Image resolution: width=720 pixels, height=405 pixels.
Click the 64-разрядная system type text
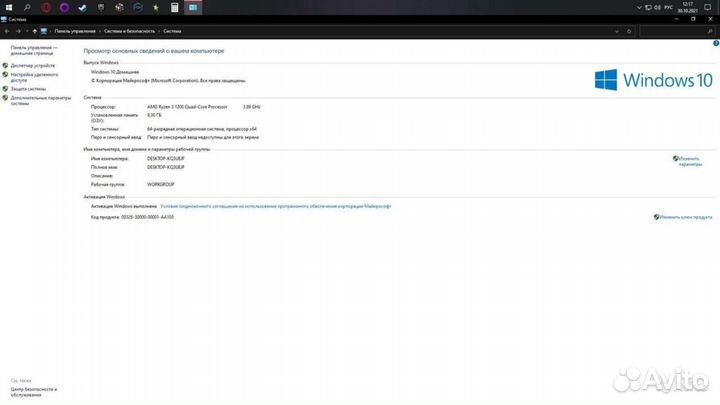click(x=202, y=129)
